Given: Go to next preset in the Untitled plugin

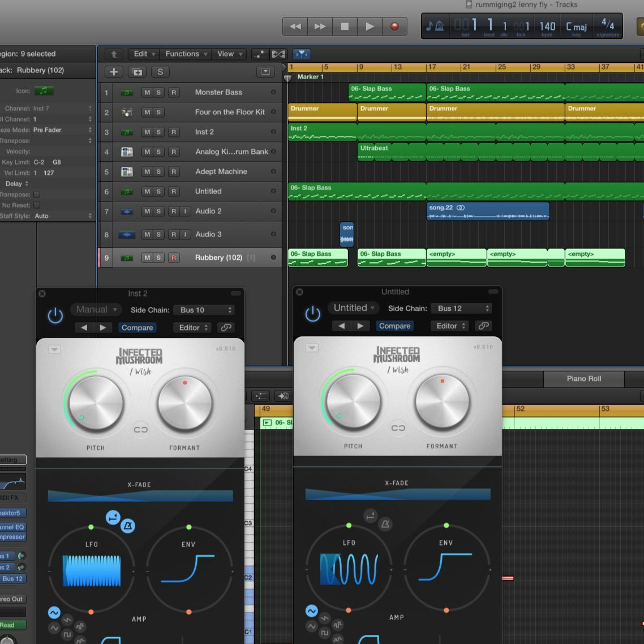Looking at the screenshot, I should (360, 326).
